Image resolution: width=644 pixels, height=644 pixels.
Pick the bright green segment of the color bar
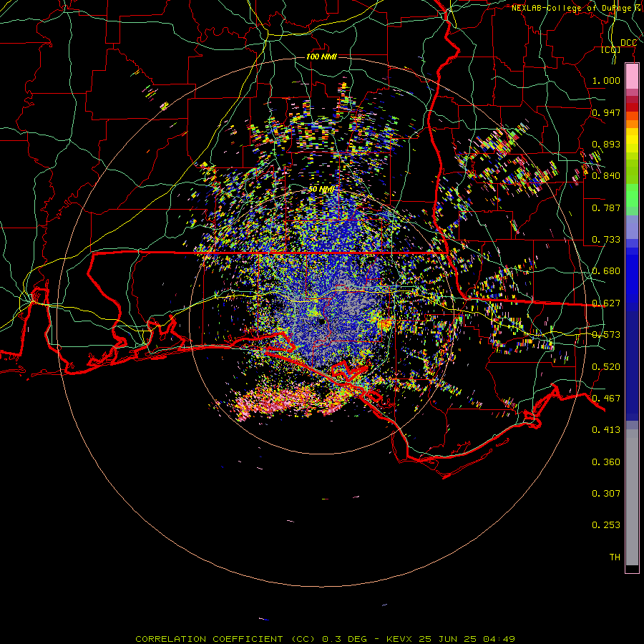click(x=632, y=195)
